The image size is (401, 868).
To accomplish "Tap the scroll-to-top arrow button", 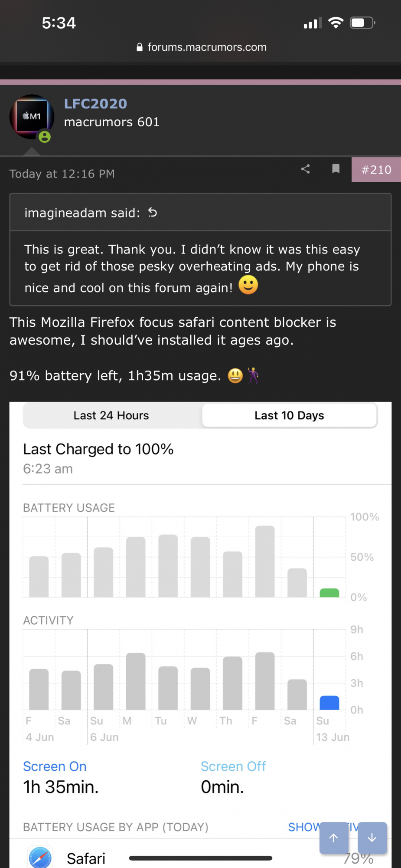I will (334, 838).
